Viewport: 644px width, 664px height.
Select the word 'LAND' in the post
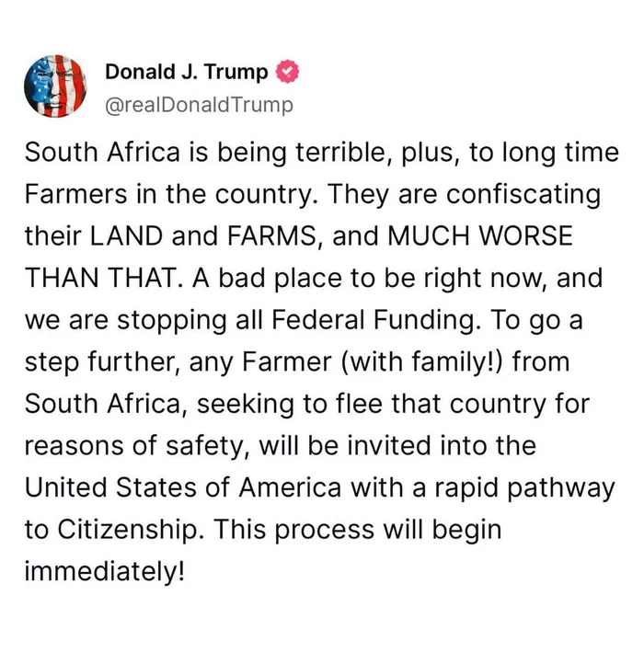click(x=127, y=235)
